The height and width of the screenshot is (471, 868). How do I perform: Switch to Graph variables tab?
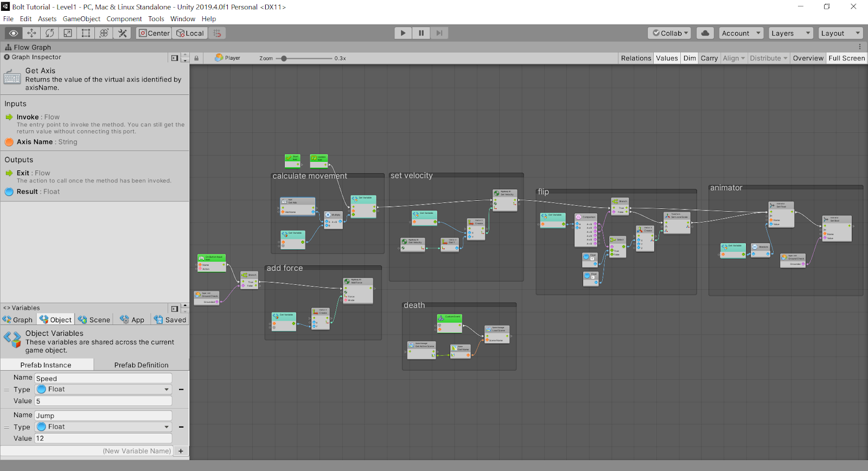pos(18,320)
